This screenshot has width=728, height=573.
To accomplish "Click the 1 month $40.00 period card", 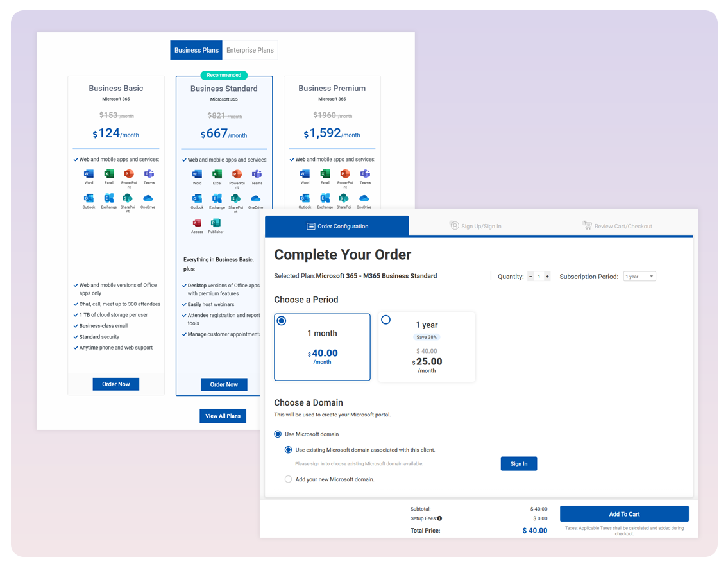I will (322, 347).
